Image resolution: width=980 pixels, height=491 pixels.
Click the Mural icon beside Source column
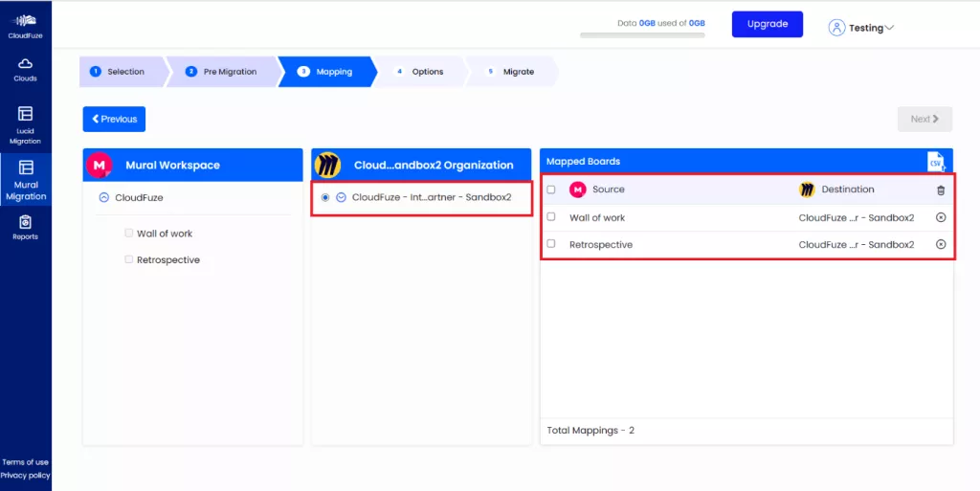click(x=577, y=190)
